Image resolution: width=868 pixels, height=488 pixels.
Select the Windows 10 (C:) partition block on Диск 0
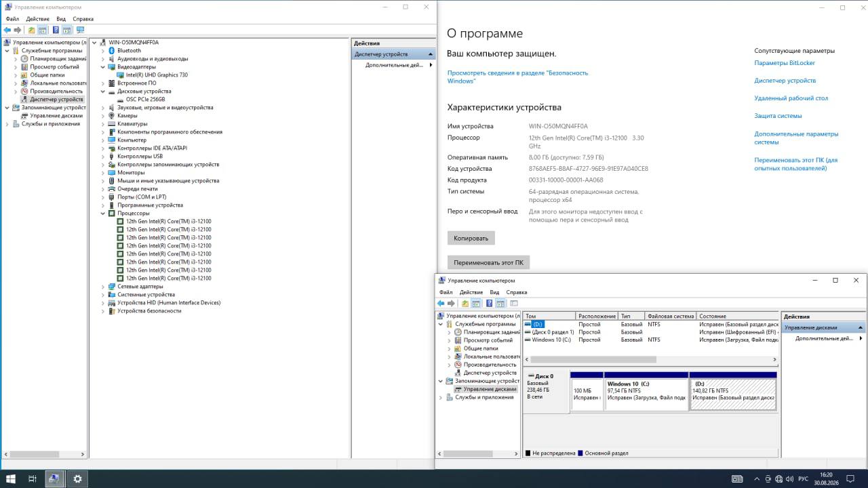pos(646,391)
